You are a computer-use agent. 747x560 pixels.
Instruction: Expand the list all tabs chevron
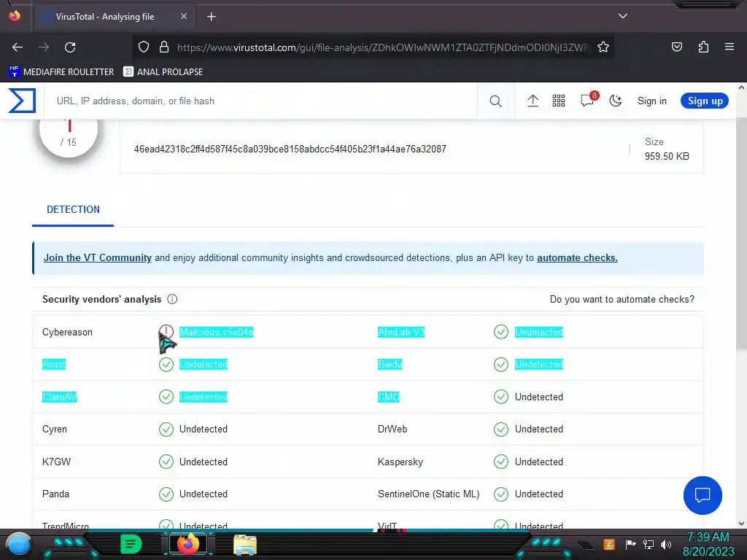pyautogui.click(x=622, y=16)
